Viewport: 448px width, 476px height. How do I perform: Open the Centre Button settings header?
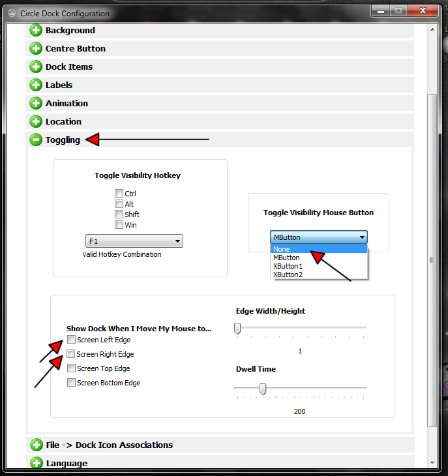(x=220, y=48)
